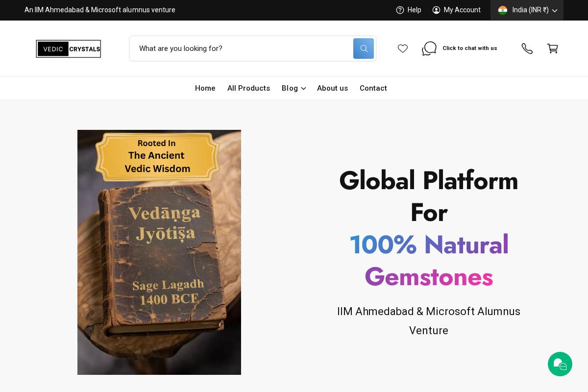Open the Contact page
This screenshot has height=392, width=588.
click(373, 88)
